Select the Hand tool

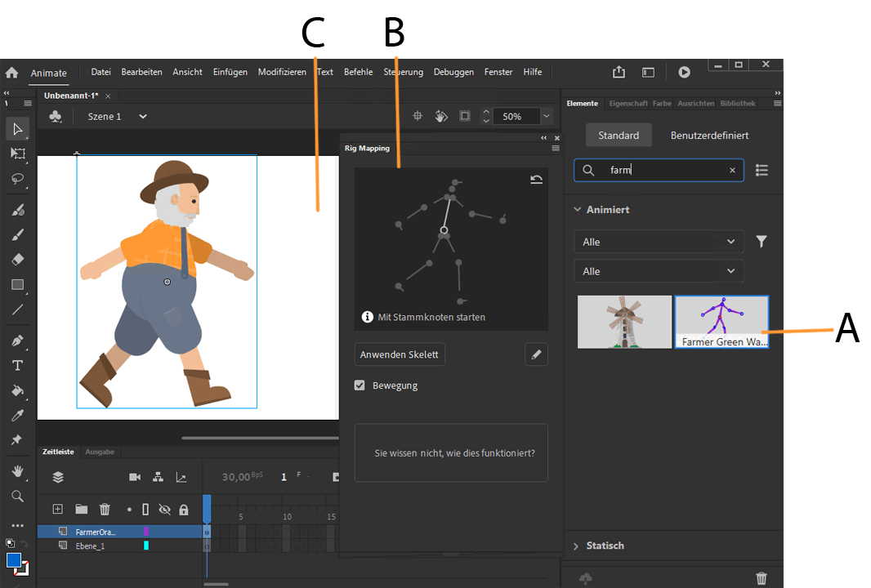[16, 471]
